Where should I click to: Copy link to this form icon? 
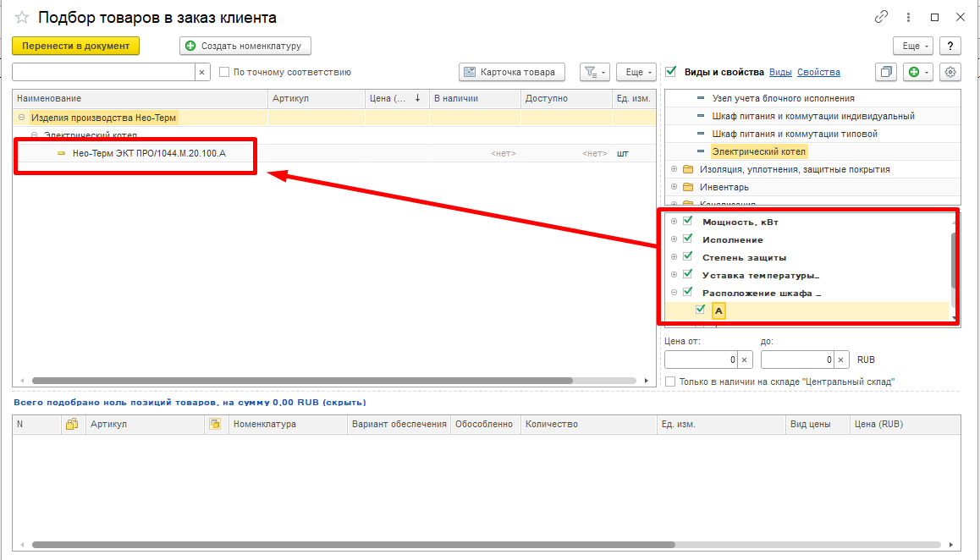point(881,17)
